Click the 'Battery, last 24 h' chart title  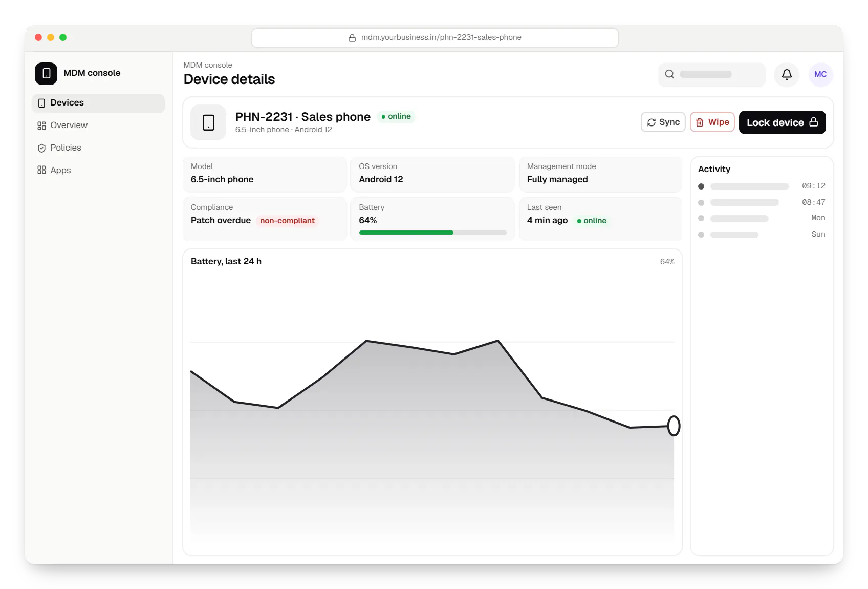(x=226, y=261)
